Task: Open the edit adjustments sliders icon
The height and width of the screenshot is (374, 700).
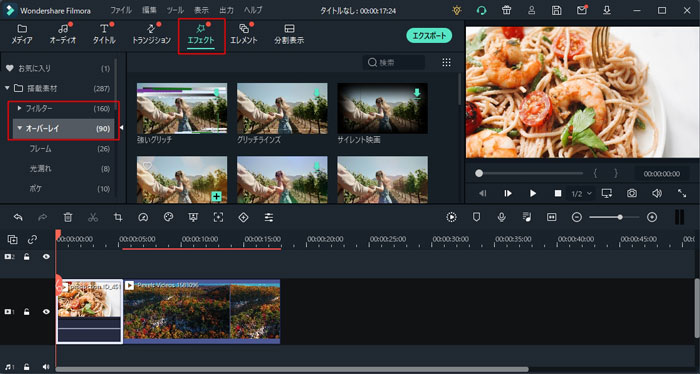Action: click(269, 217)
